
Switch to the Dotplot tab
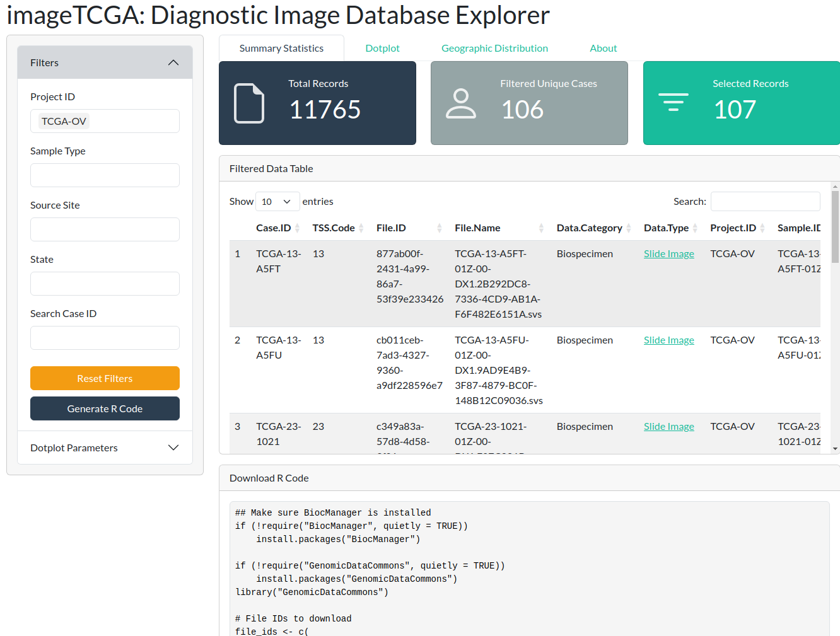(382, 49)
